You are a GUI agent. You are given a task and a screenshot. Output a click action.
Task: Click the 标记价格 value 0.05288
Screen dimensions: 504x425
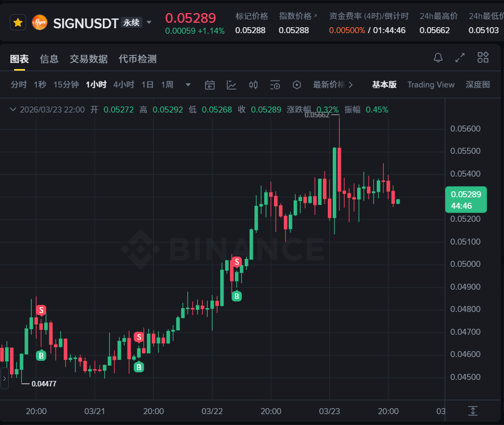point(251,30)
